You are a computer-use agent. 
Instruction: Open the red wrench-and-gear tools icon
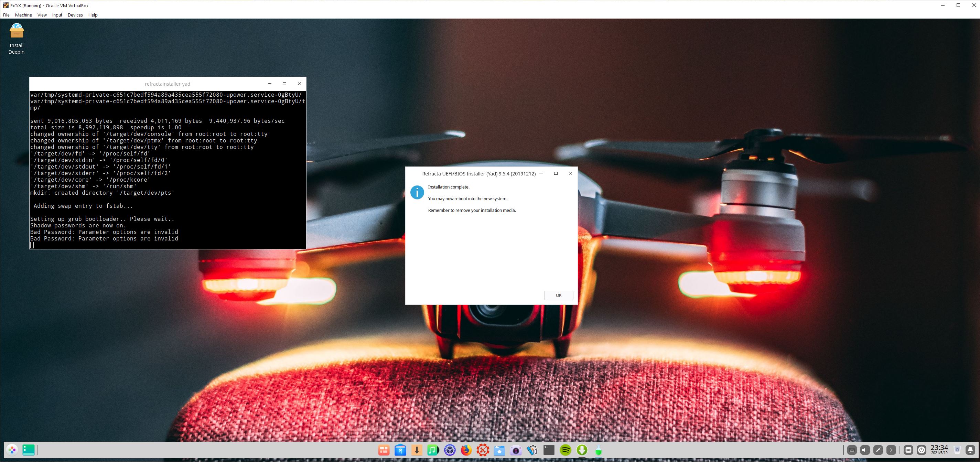coord(483,451)
